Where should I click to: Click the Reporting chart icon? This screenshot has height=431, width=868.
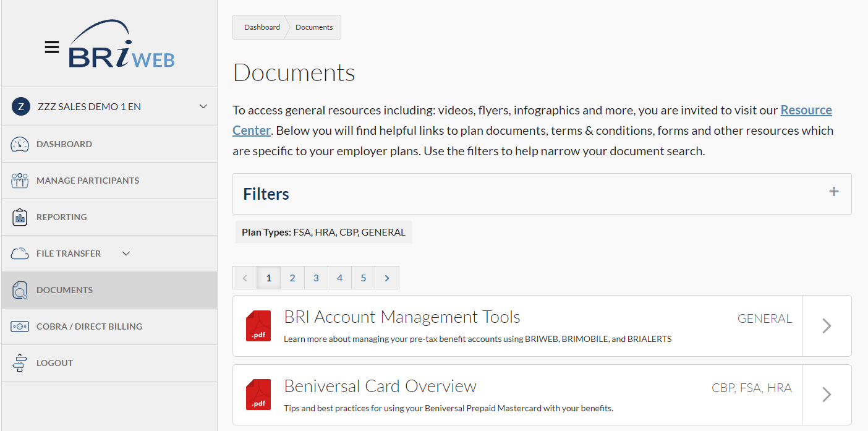pos(20,216)
